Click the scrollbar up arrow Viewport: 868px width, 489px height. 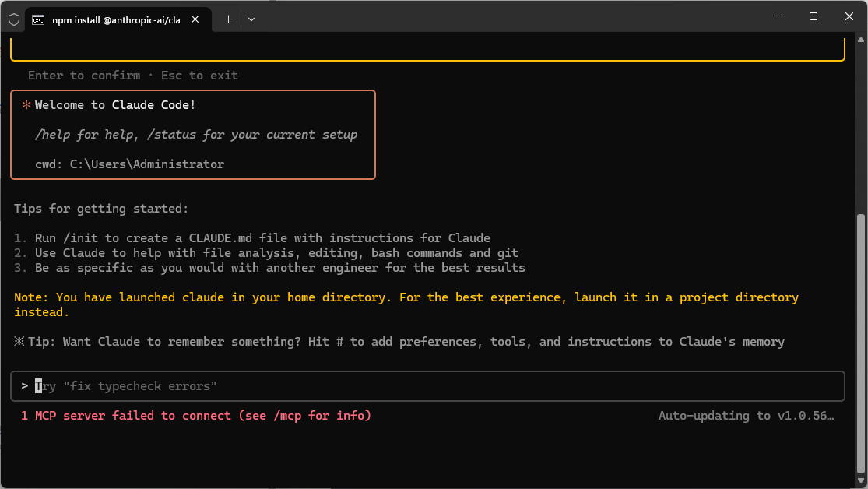[861, 39]
